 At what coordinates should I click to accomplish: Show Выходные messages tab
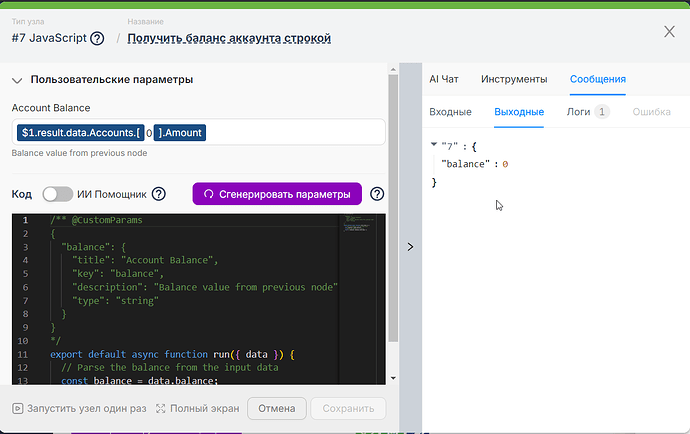(519, 112)
